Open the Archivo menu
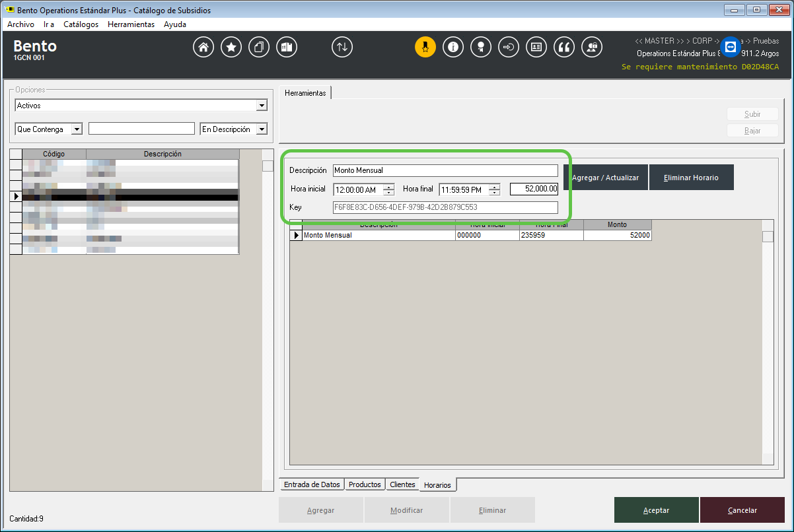The width and height of the screenshot is (794, 532). [x=20, y=24]
